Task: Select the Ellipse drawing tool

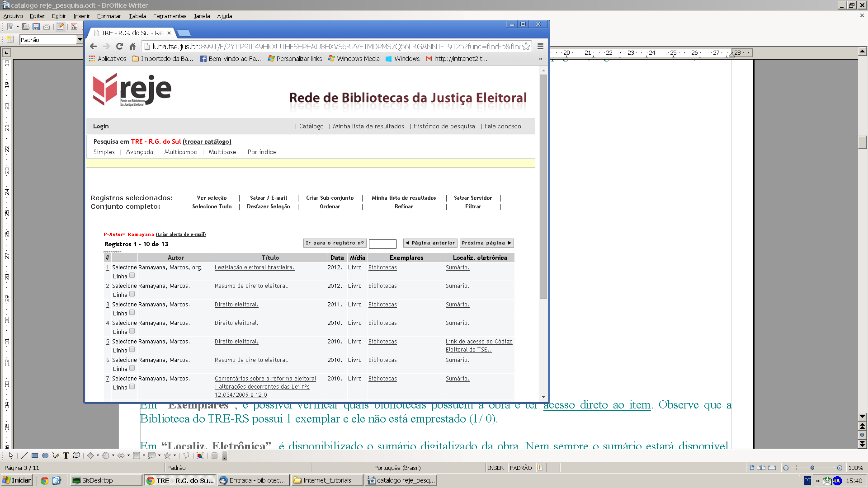Action: point(45,455)
